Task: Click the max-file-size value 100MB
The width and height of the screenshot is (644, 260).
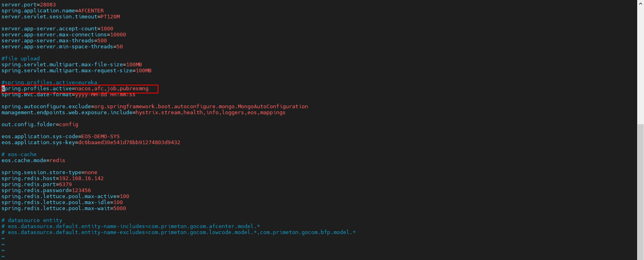Action: click(x=134, y=65)
